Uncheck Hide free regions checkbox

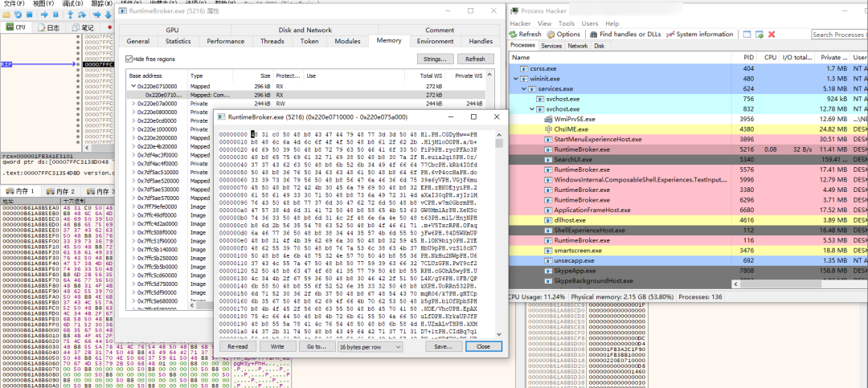pyautogui.click(x=129, y=59)
